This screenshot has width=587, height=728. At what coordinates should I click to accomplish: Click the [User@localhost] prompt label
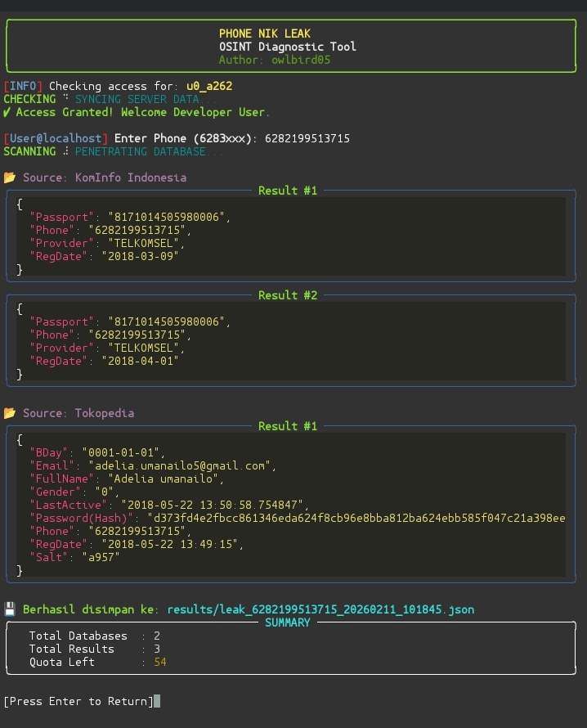click(56, 138)
